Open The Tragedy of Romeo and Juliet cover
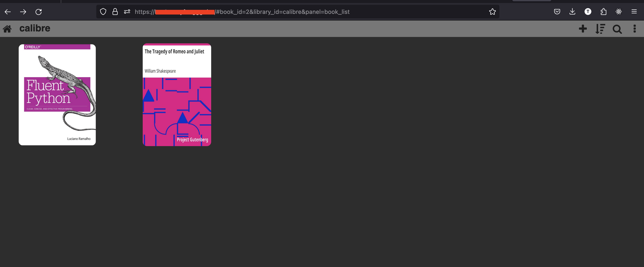Screen dimensions: 644x267 (x=177, y=95)
